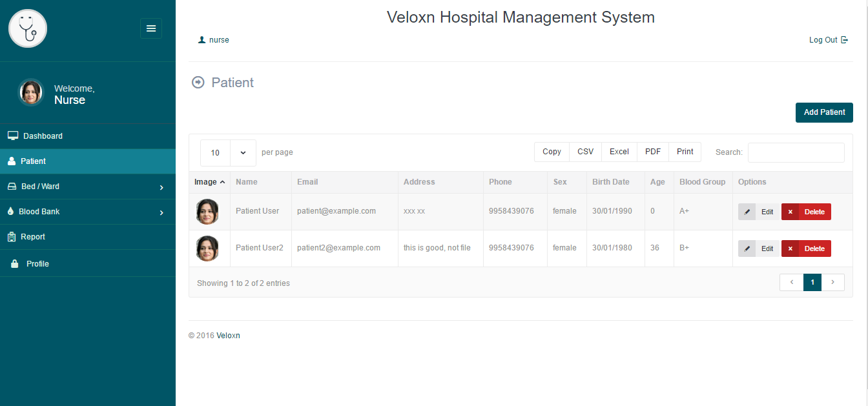868x406 pixels.
Task: Click the pencil icon for Patient User
Action: (x=747, y=212)
